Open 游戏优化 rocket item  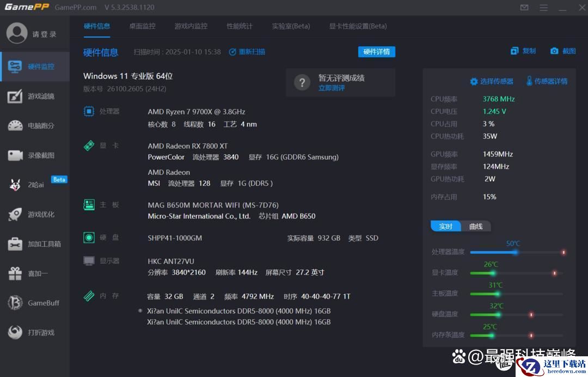[35, 214]
